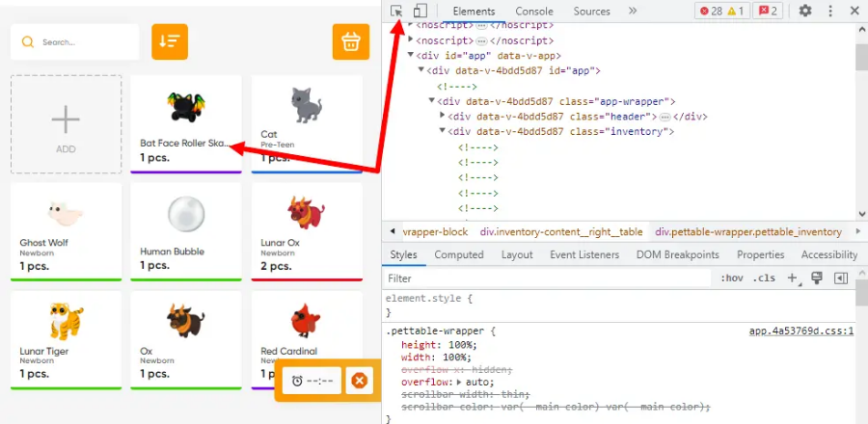The image size is (868, 424).
Task: Toggle the device toolbar in DevTools
Action: click(x=420, y=11)
